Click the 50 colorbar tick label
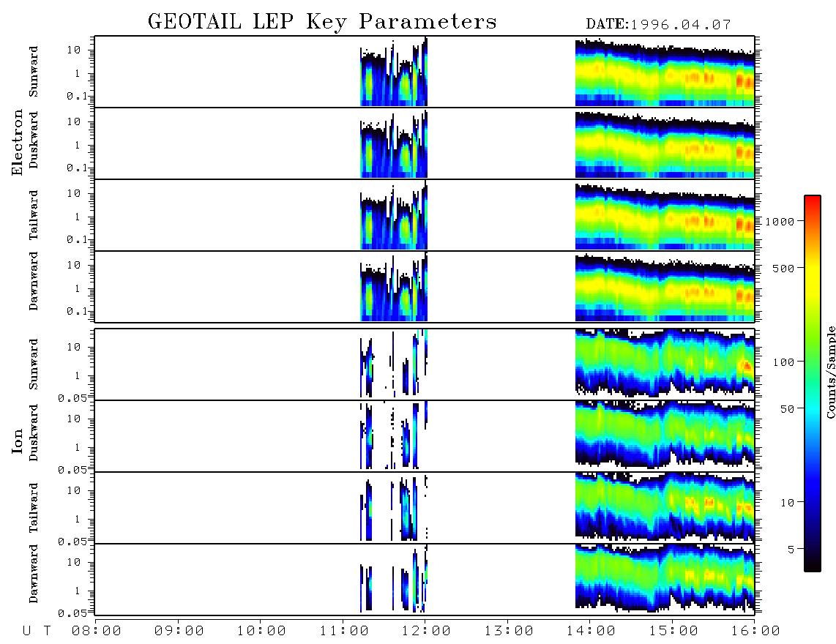Viewport: 836px width, 644px height. pos(787,409)
